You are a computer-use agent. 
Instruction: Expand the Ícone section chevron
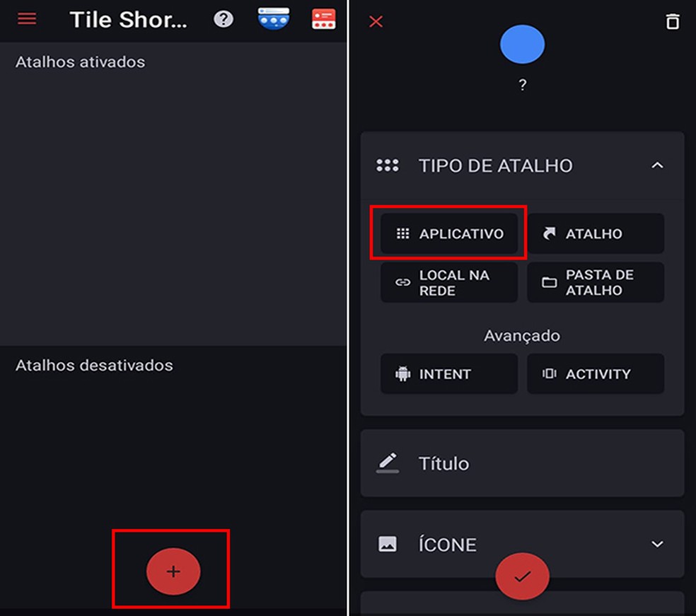pyautogui.click(x=657, y=544)
